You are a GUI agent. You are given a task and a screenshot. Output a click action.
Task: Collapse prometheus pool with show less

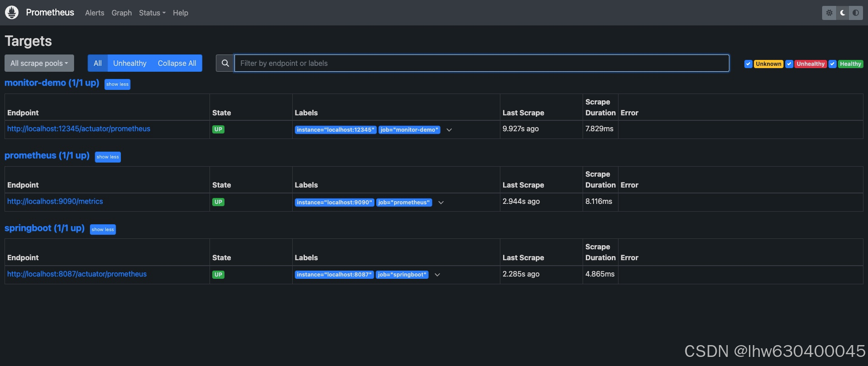click(x=108, y=157)
